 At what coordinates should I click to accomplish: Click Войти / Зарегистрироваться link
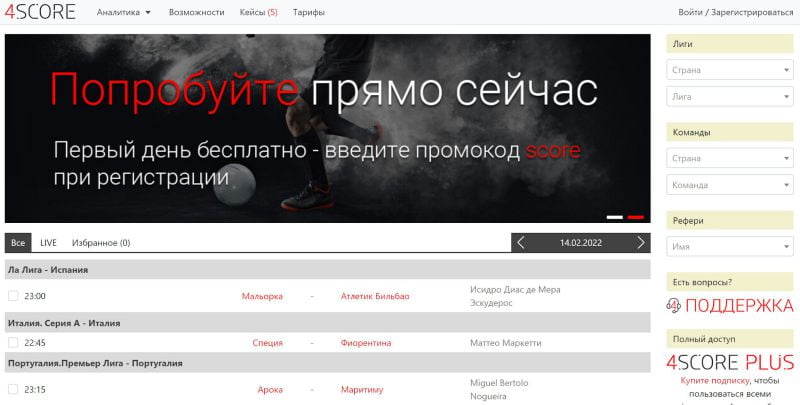(735, 12)
